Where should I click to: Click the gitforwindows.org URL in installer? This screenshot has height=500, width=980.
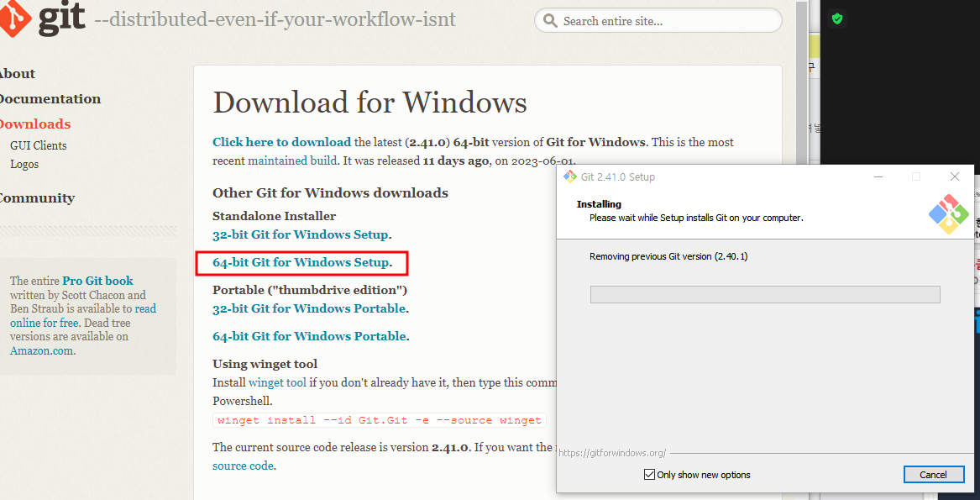[x=612, y=453]
